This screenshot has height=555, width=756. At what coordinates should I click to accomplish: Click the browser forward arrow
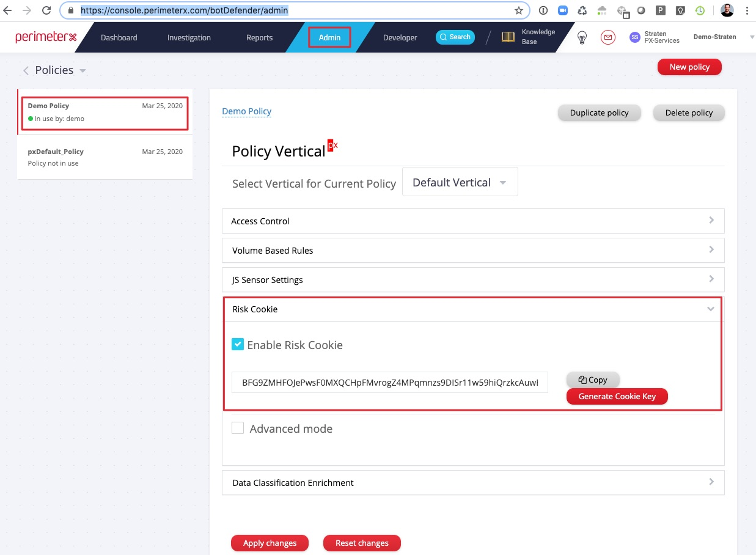coord(27,10)
